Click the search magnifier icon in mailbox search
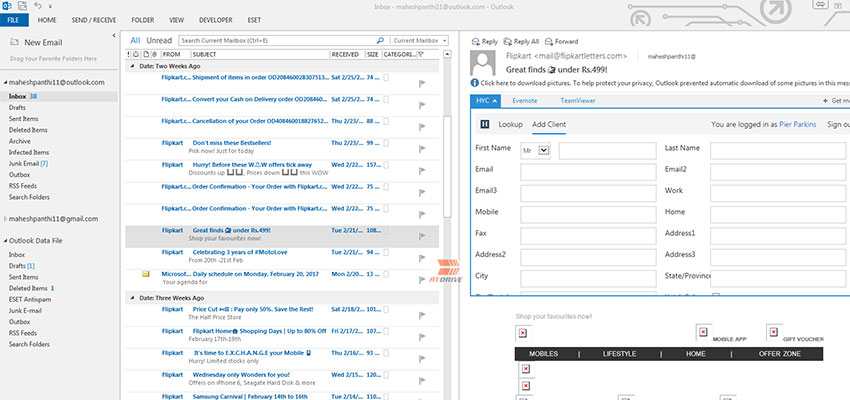Screen dimensions: 850x400 381,40
